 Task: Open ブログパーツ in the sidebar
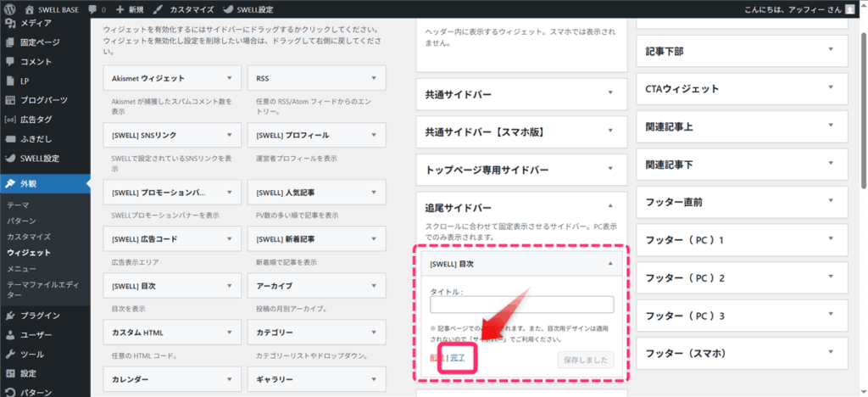tap(45, 100)
